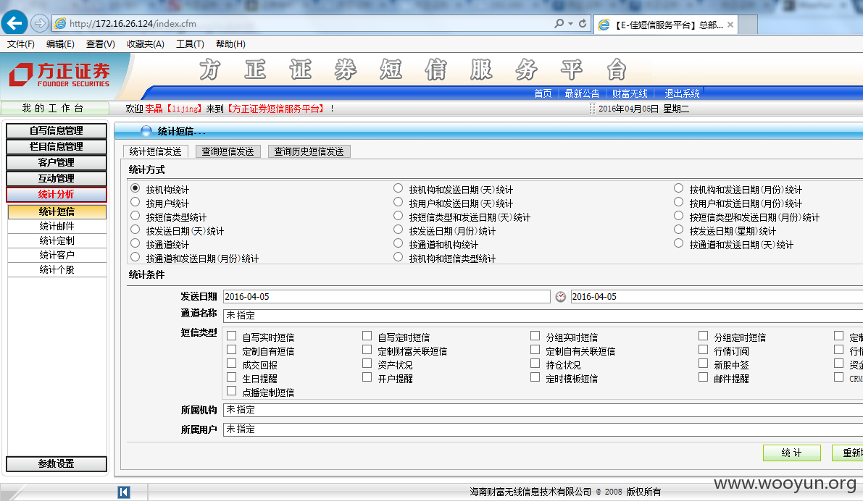Select 按通道和机构统计 radio button

click(398, 243)
